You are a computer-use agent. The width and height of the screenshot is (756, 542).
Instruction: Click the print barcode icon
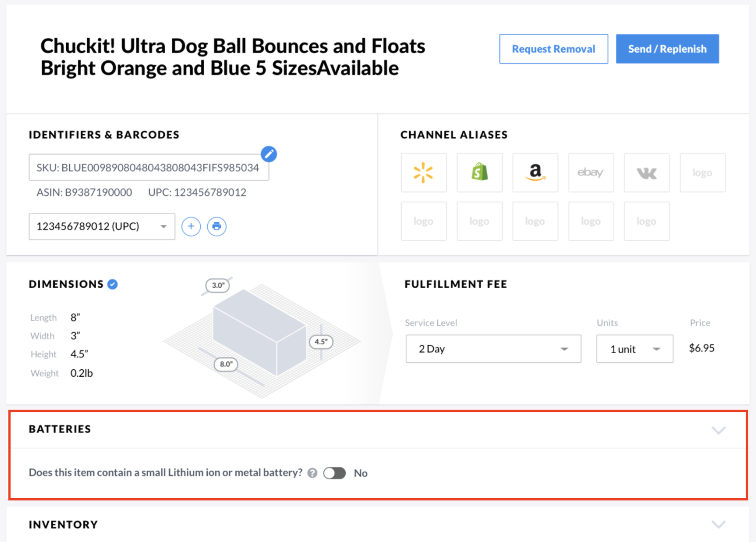(216, 226)
